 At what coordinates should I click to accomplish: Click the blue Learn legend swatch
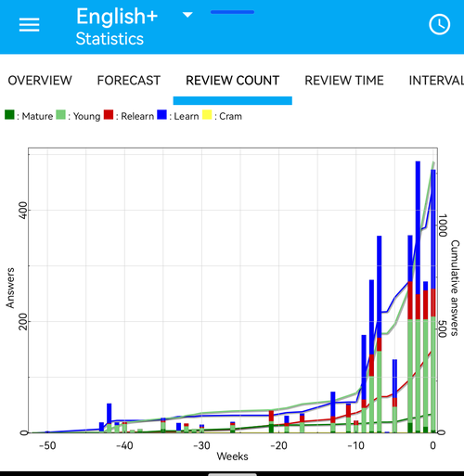pyautogui.click(x=161, y=114)
